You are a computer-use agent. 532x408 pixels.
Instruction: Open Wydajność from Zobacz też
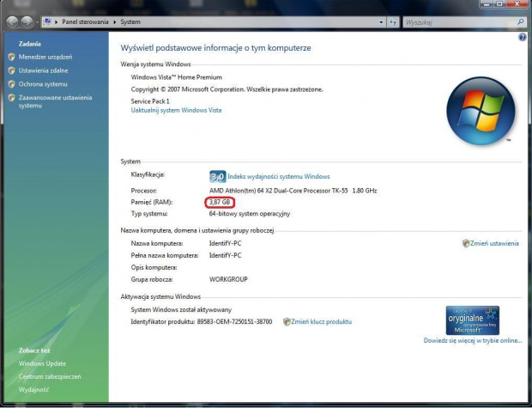[33, 390]
